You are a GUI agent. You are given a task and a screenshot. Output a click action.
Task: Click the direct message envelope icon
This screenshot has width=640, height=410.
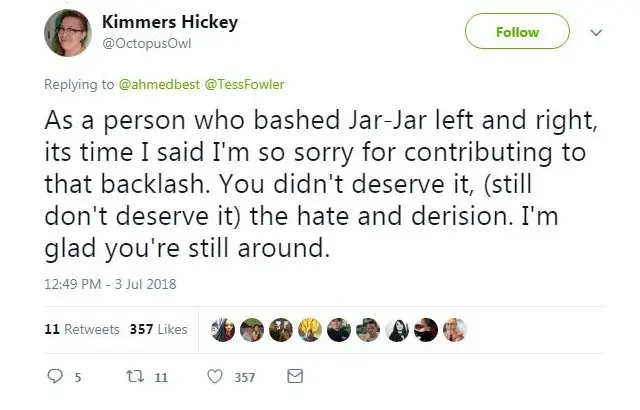pyautogui.click(x=294, y=377)
